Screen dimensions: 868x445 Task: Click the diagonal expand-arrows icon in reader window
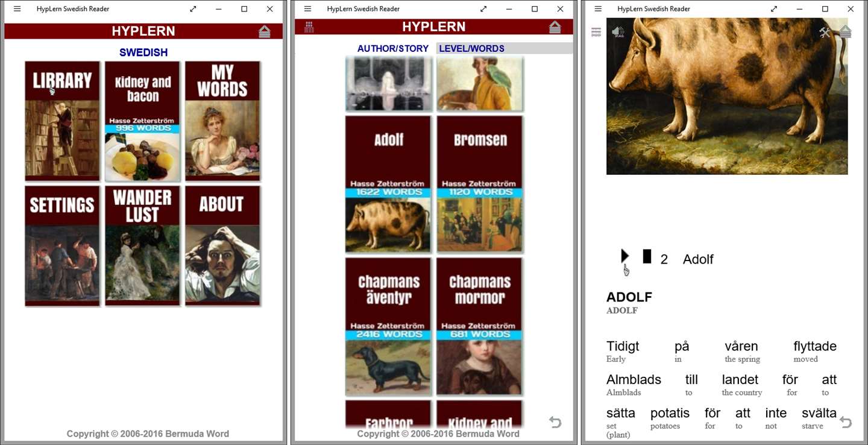[x=774, y=9]
